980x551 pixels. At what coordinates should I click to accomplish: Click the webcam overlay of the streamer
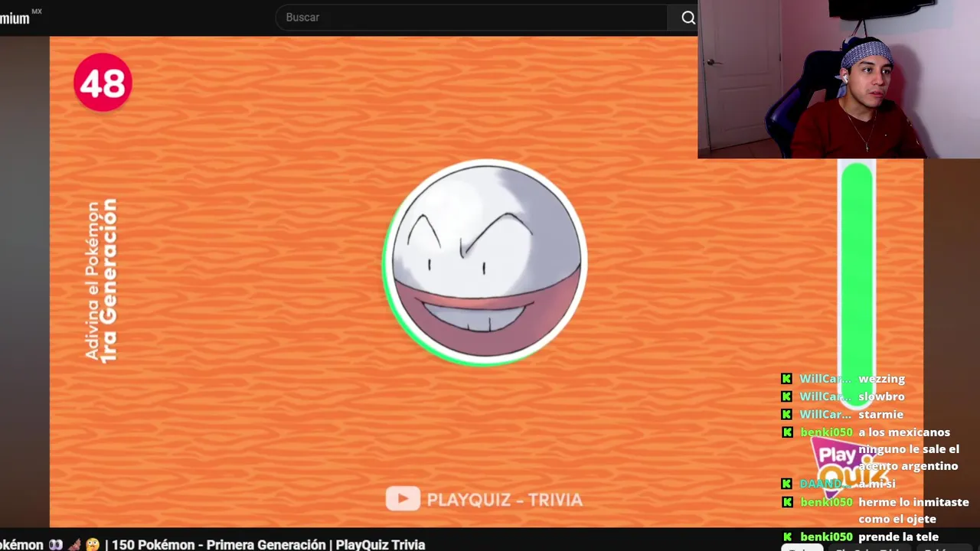[838, 79]
